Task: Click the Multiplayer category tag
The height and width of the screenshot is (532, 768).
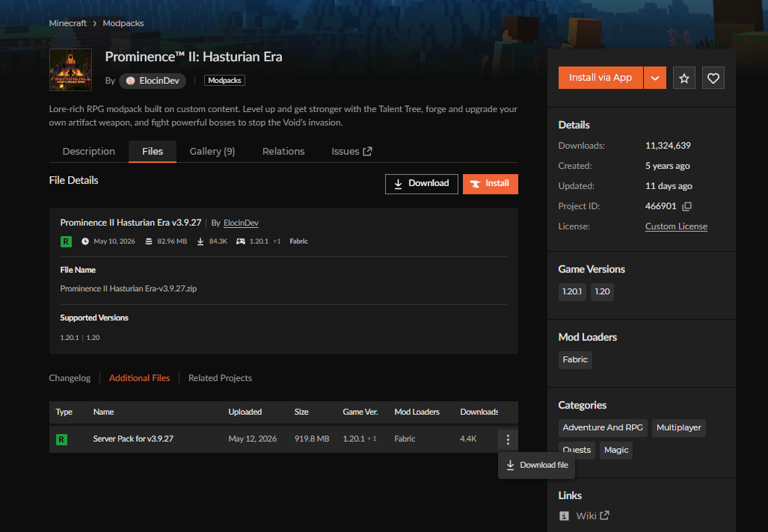Action: (x=678, y=427)
